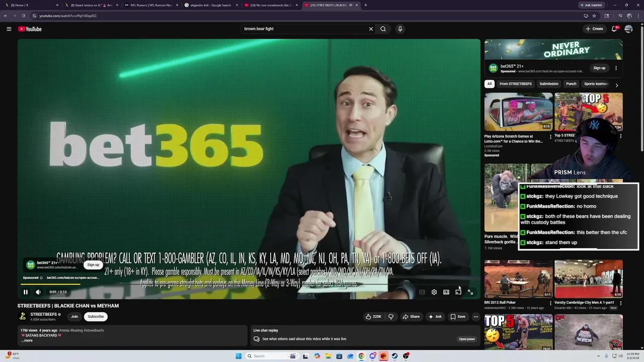The height and width of the screenshot is (362, 644).
Task: Open Steam from the taskbar
Action: pyautogui.click(x=394, y=356)
